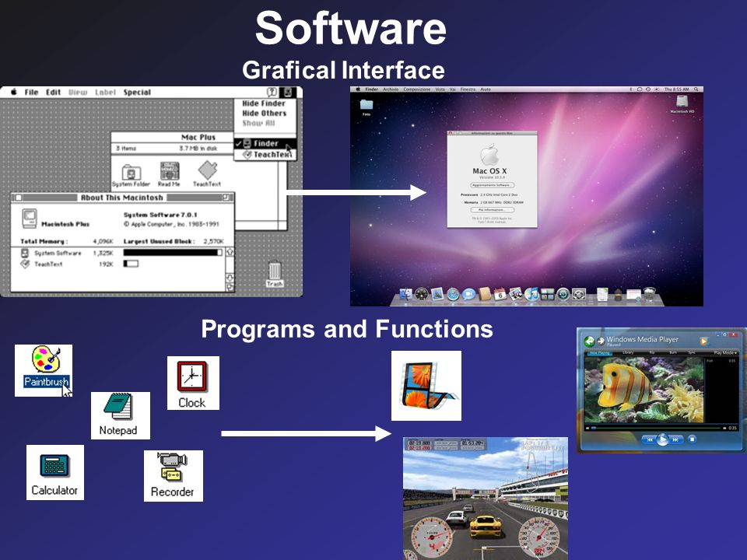The height and width of the screenshot is (560, 747).
Task: Open Finder menu in Mac OS X menubar
Action: pyautogui.click(x=371, y=89)
